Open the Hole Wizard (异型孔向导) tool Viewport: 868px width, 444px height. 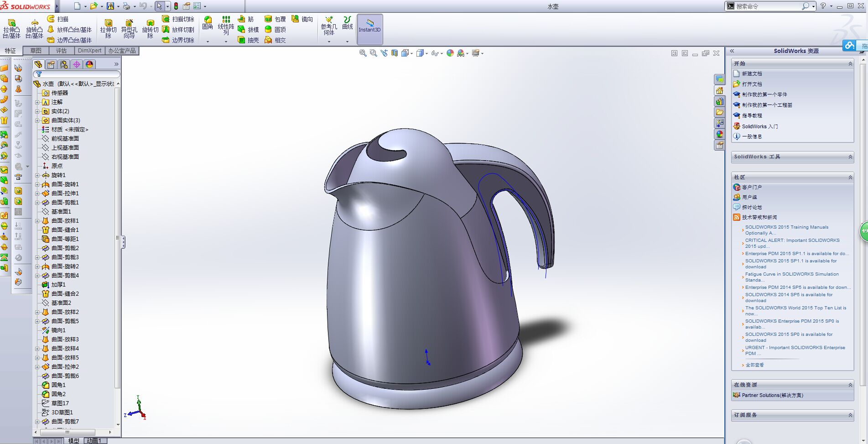coord(129,29)
